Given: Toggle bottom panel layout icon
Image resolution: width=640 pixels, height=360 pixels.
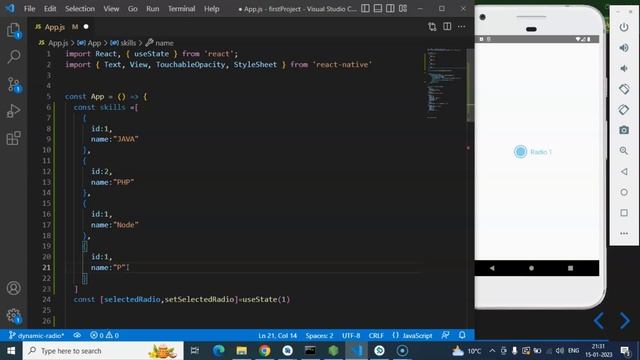Looking at the screenshot, I should [378, 8].
